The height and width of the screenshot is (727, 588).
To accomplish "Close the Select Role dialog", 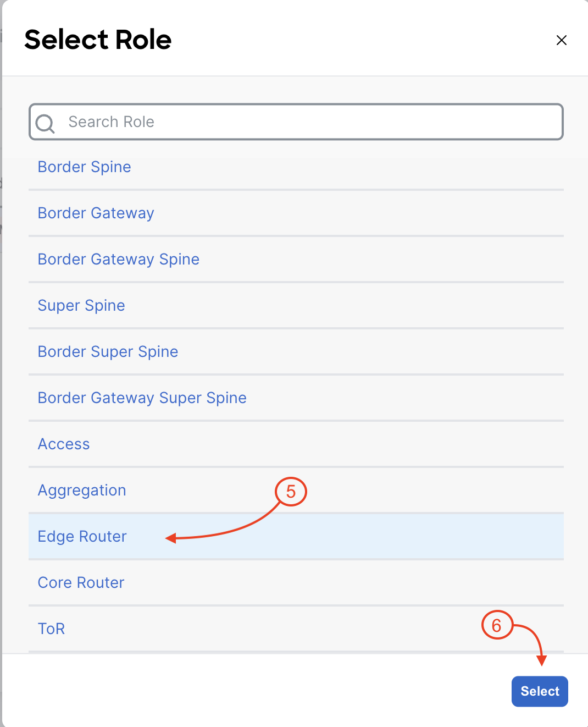I will click(x=561, y=40).
